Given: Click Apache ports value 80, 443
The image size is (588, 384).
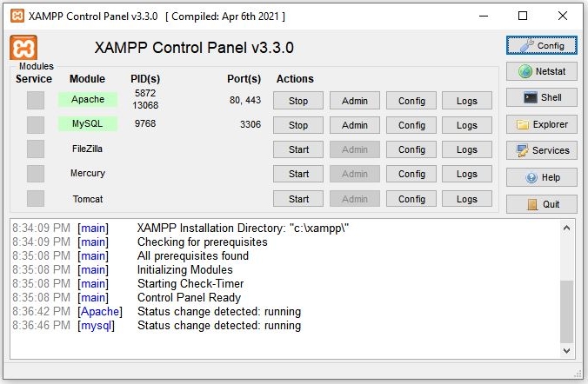Looking at the screenshot, I should 245,100.
